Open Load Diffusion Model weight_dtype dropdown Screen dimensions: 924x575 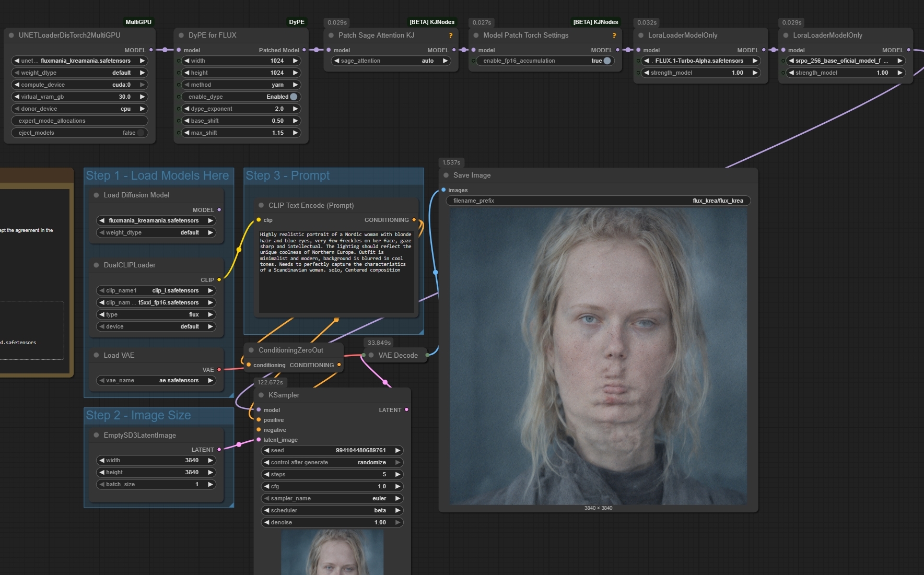[156, 233]
